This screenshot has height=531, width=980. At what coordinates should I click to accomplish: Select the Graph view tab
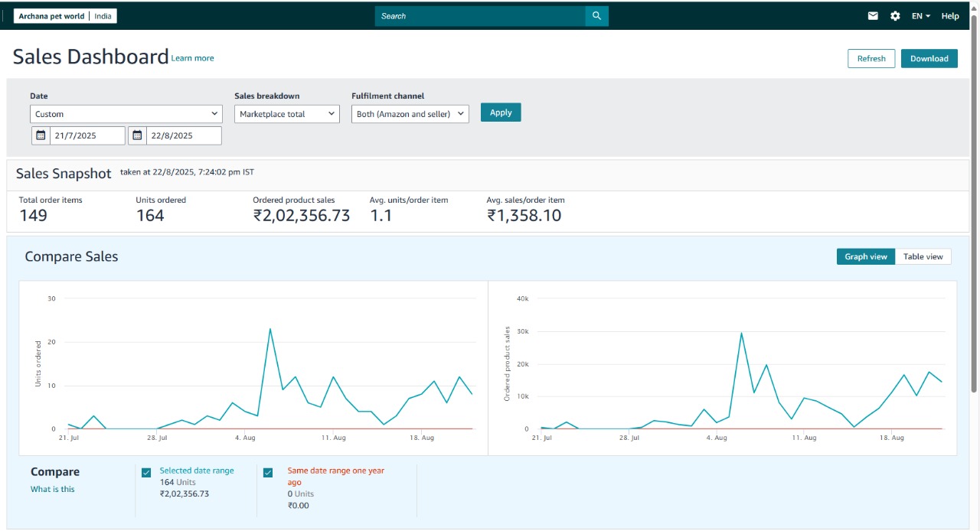point(865,257)
